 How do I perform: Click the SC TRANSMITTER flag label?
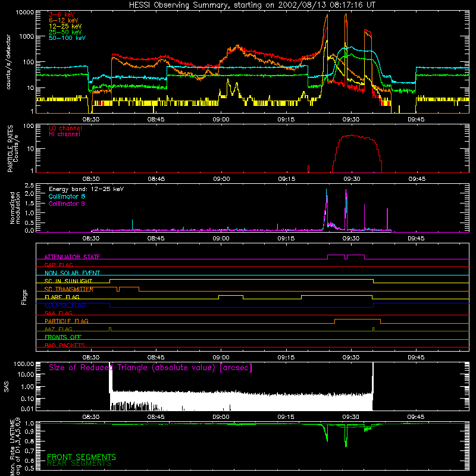(x=68, y=289)
